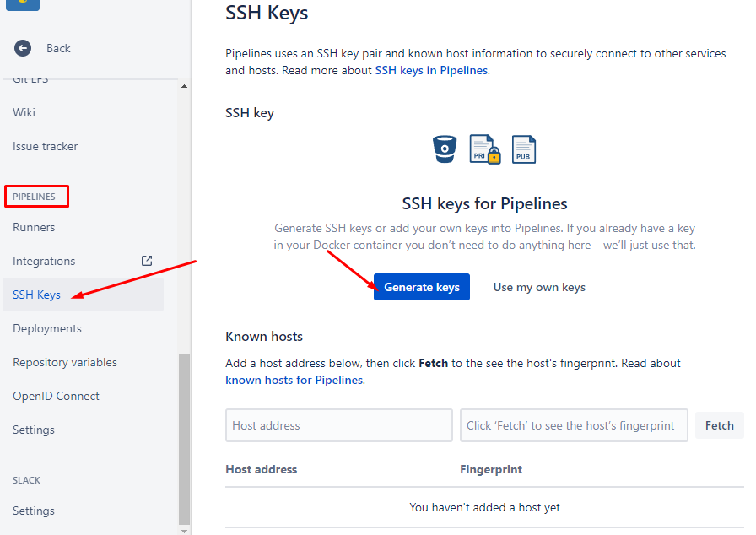Click the private key PRI file icon
The height and width of the screenshot is (535, 756).
484,149
